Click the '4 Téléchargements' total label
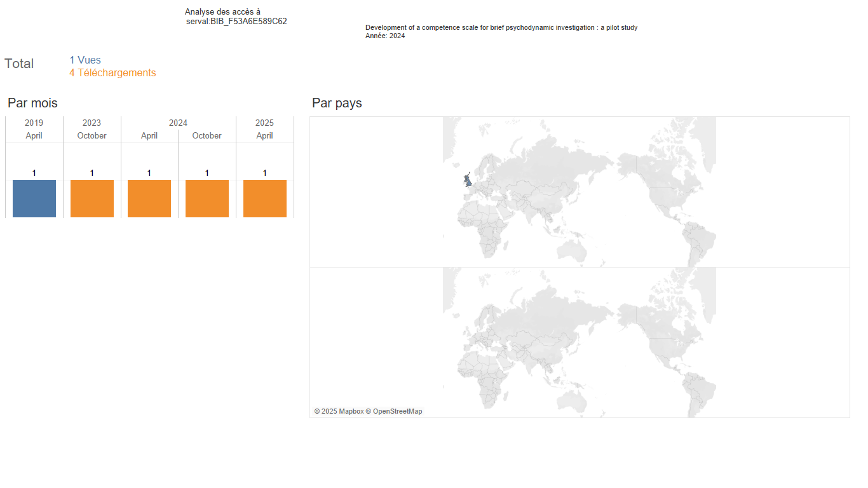The image size is (868, 488). coord(112,73)
